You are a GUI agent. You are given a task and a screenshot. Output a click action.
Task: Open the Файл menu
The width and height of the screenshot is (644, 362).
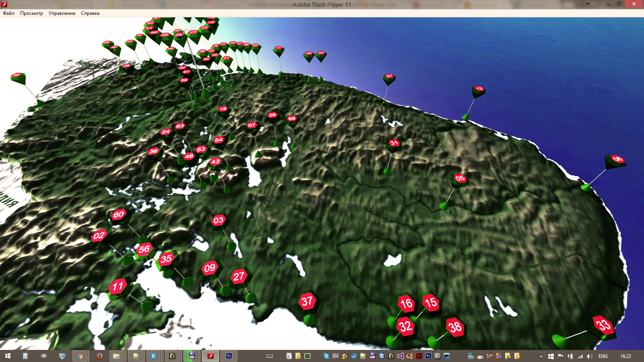click(x=8, y=13)
